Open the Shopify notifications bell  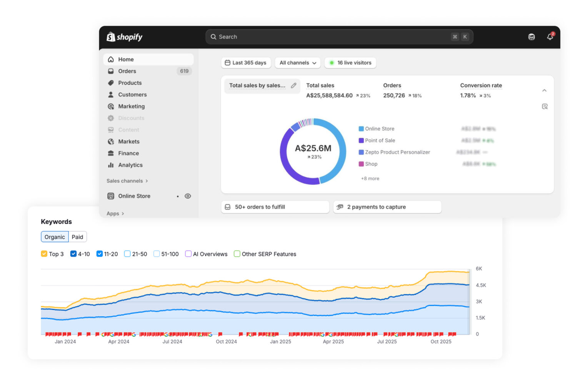[550, 37]
